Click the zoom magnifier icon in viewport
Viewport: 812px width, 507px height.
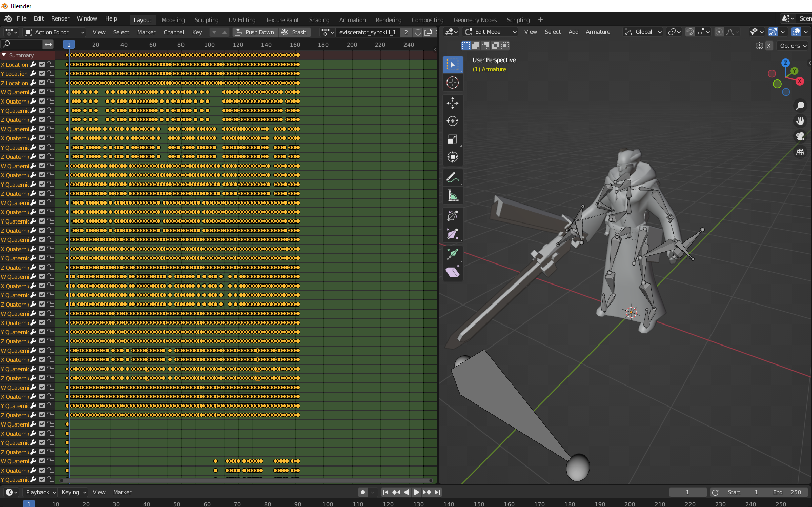tap(800, 106)
